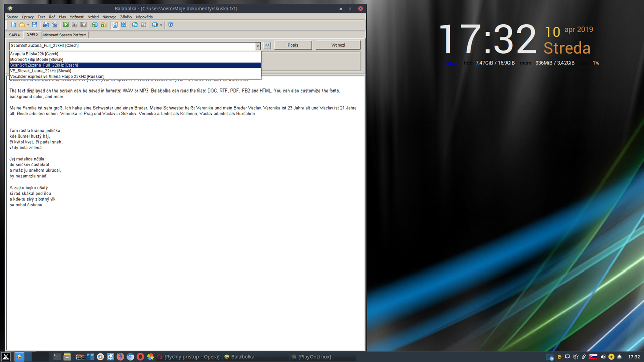Expand the Open file recent-files arrow

(x=28, y=25)
